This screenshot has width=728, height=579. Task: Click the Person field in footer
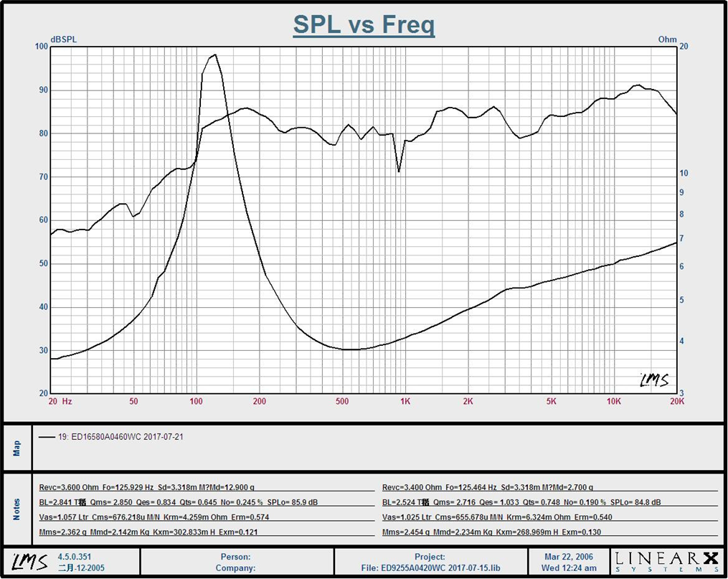point(236,557)
